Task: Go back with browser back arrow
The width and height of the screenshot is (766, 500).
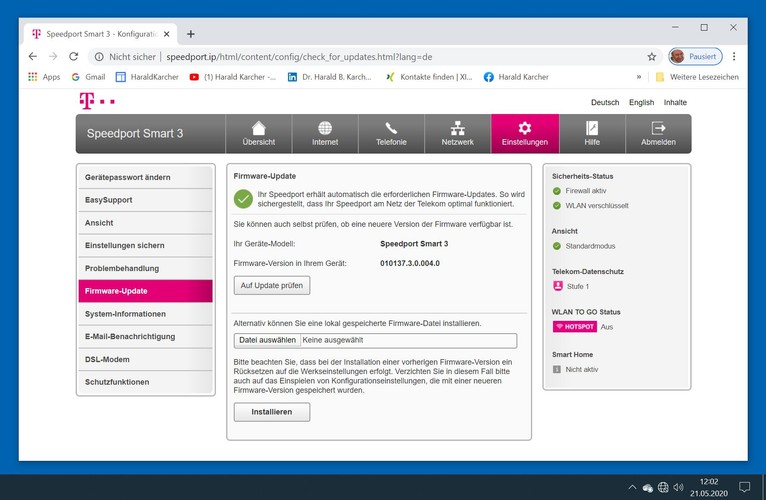Action: 33,57
